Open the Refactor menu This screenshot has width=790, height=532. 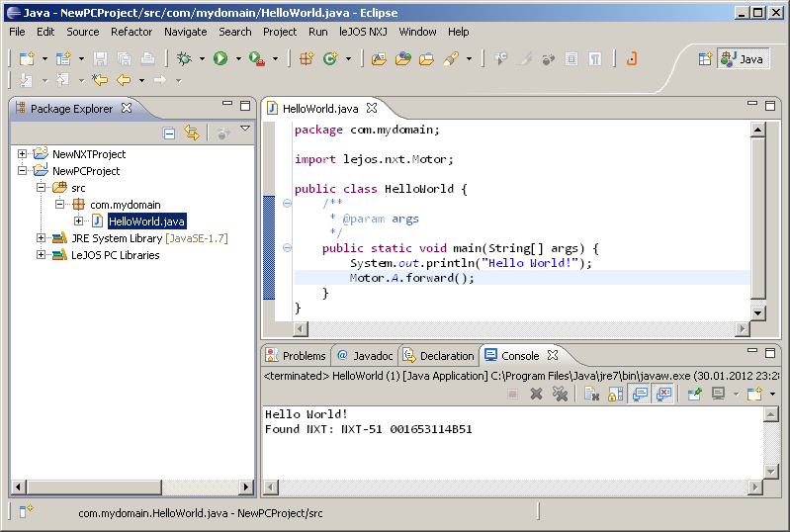point(132,32)
